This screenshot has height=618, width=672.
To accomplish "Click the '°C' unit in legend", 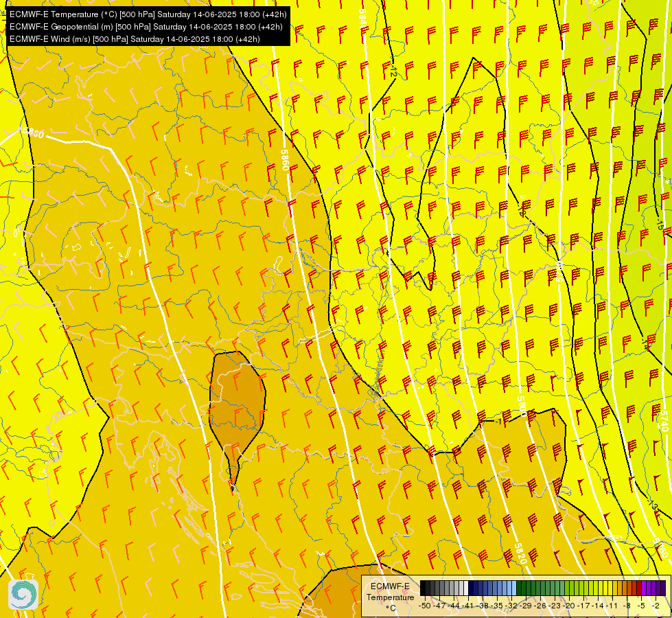I will tap(391, 608).
